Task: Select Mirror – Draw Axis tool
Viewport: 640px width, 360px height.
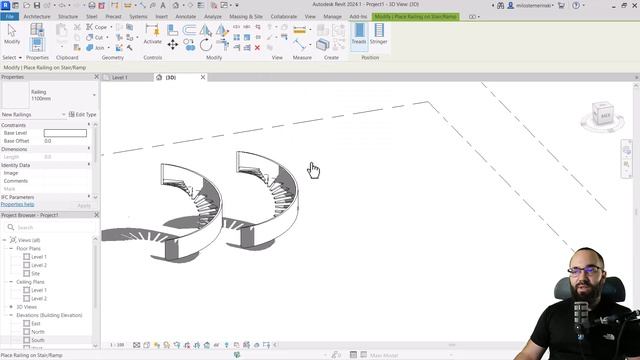Action: click(222, 30)
